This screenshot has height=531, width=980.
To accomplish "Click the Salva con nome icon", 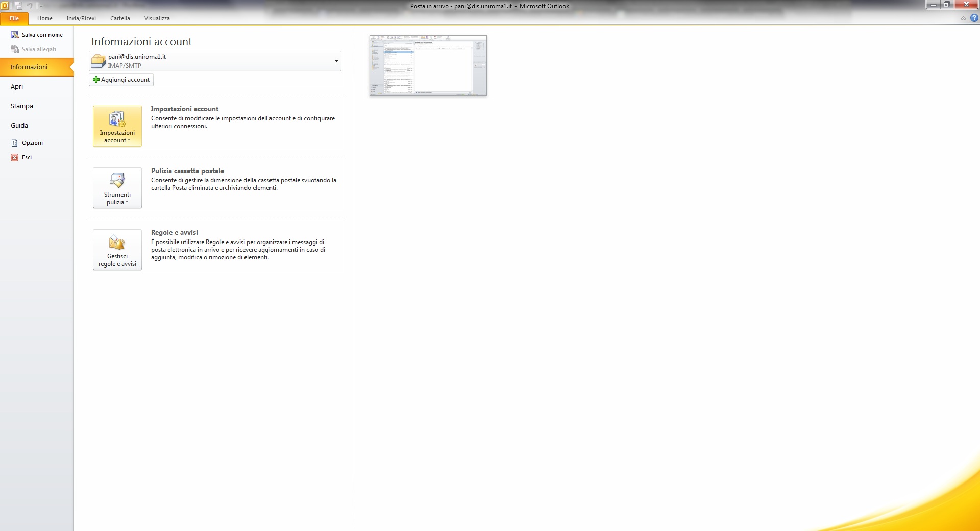I will point(15,35).
